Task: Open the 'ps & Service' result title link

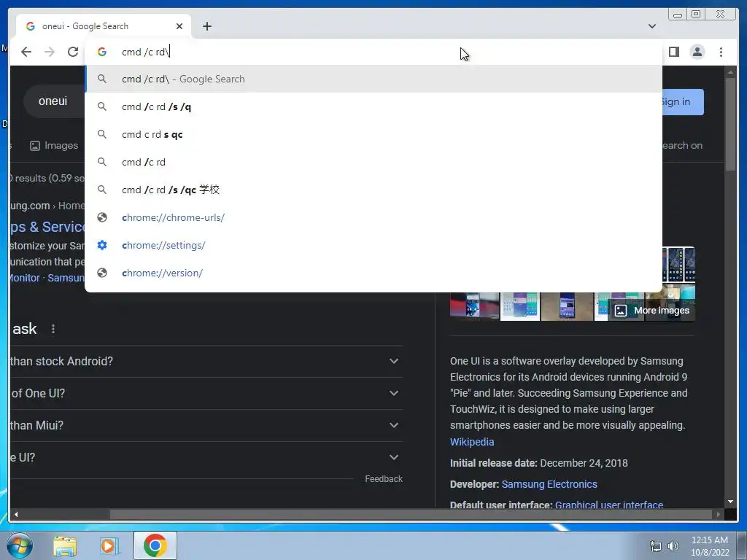Action: [x=47, y=227]
